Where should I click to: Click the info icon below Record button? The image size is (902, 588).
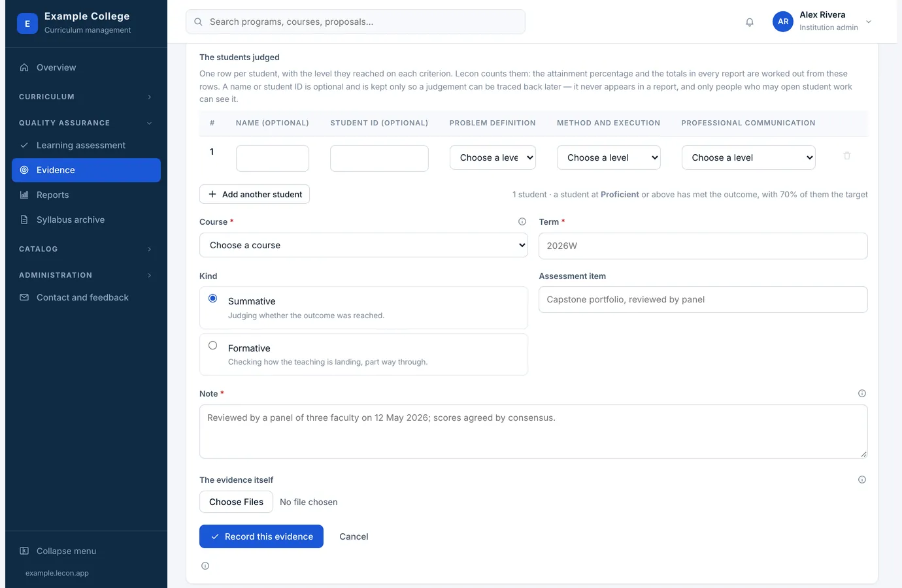205,566
